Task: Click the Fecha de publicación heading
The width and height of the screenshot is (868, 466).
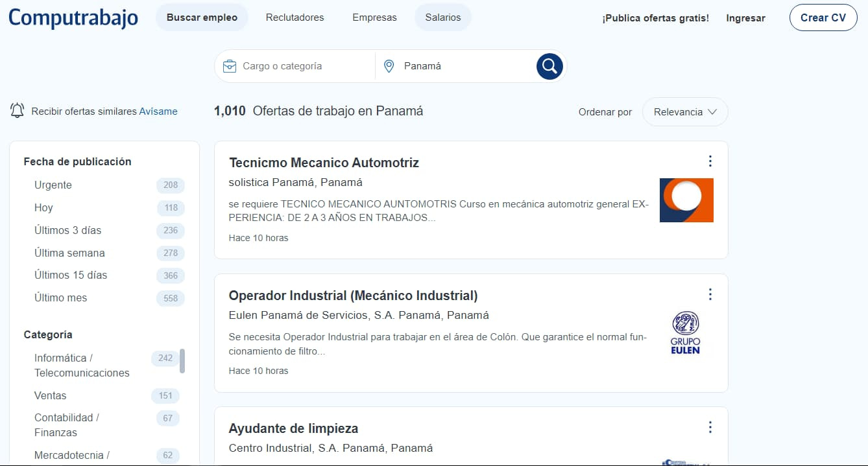Action: 77,161
